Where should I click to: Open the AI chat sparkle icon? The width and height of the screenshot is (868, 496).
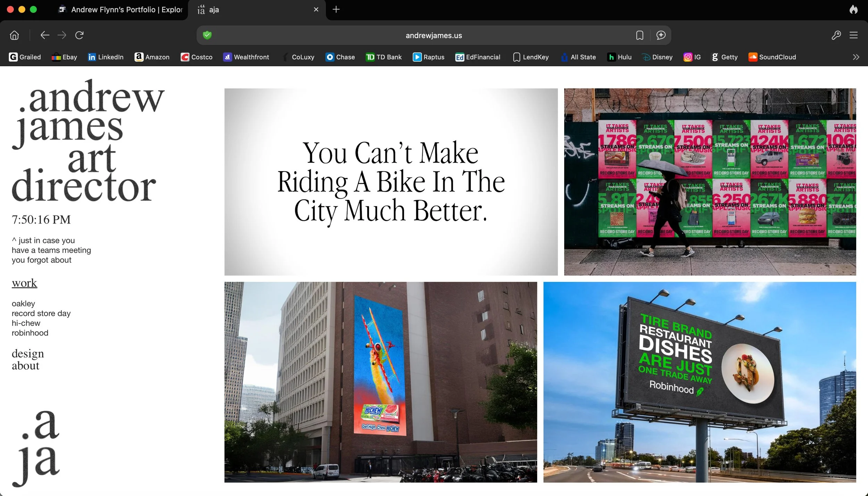pyautogui.click(x=661, y=35)
